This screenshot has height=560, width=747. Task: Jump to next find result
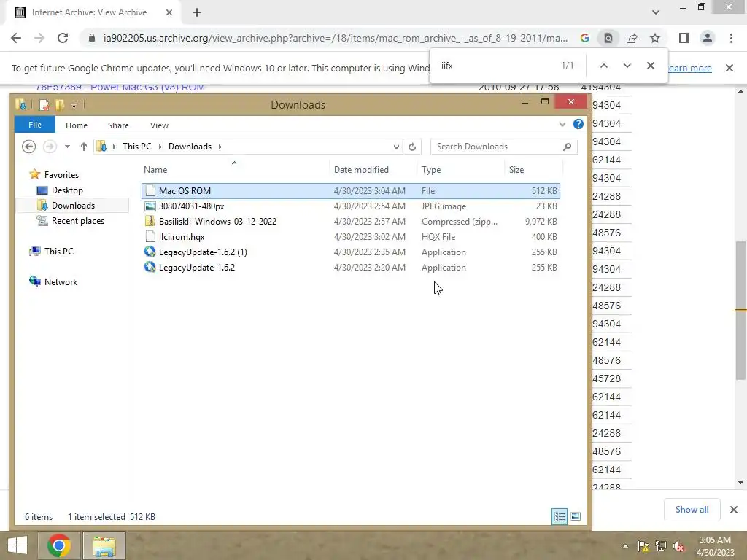click(x=627, y=66)
